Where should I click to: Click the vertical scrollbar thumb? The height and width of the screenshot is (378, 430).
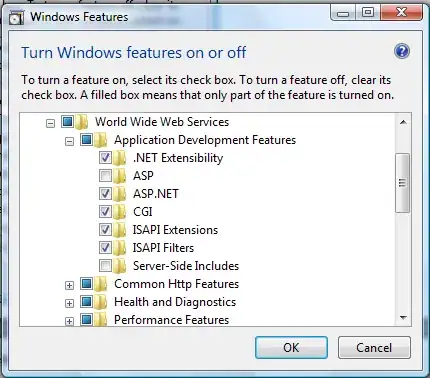click(x=402, y=183)
